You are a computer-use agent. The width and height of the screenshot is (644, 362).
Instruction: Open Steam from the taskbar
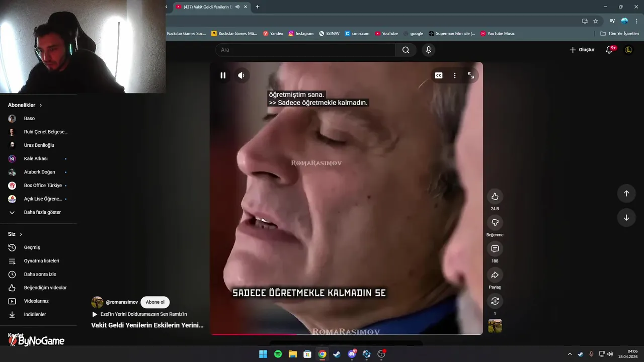point(337,354)
